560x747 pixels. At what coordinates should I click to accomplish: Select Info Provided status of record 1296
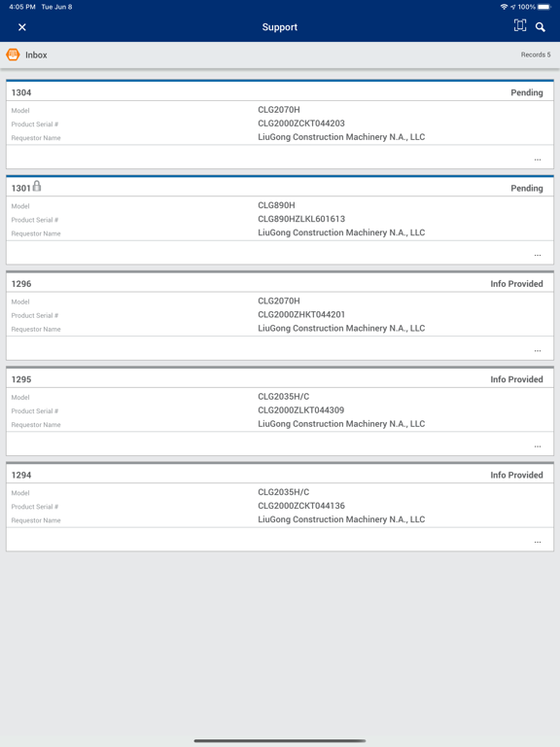click(516, 284)
